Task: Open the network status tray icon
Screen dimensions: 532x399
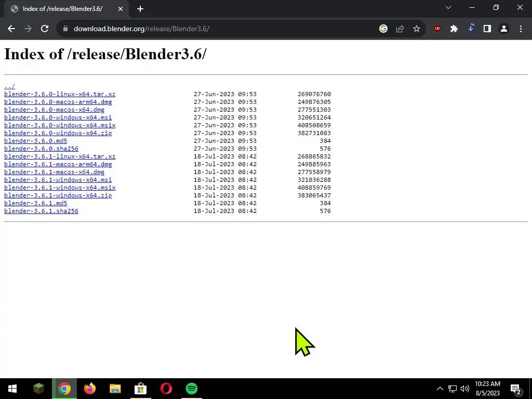Action: click(453, 389)
